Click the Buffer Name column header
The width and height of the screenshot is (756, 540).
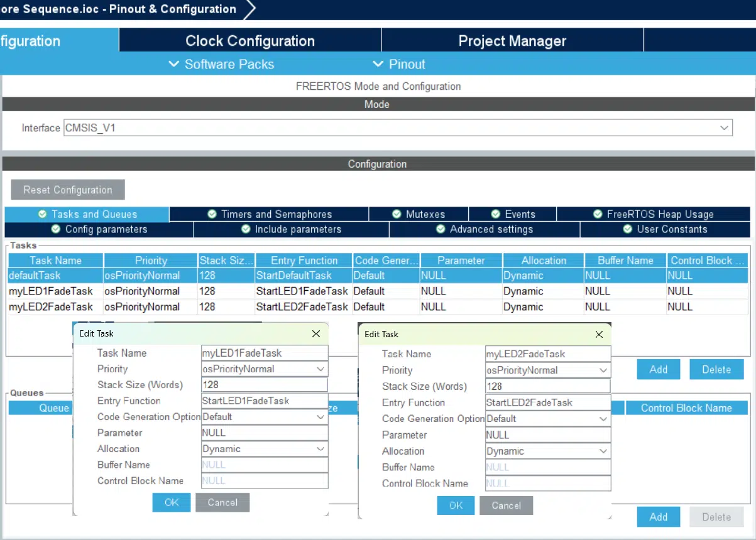coord(625,260)
